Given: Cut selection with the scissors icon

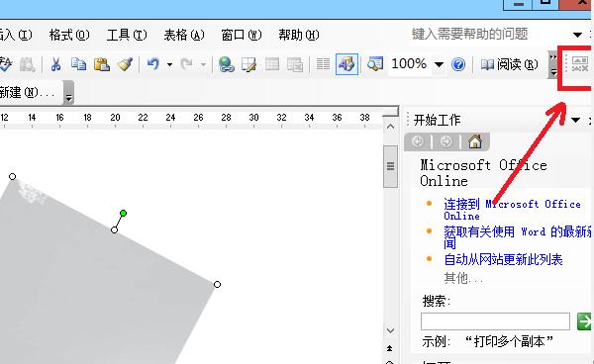Looking at the screenshot, I should pyautogui.click(x=56, y=64).
